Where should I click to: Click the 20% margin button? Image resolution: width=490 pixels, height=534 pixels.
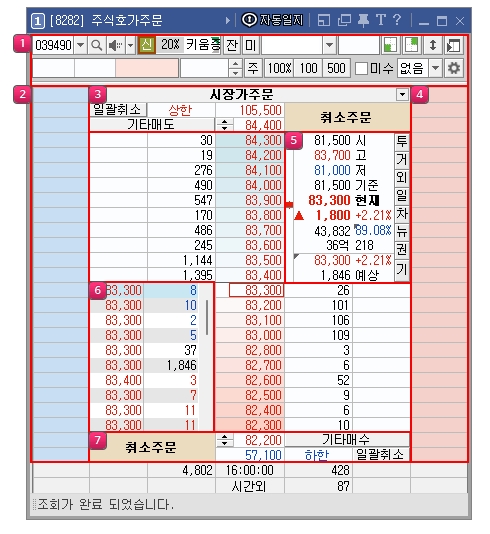tap(170, 45)
